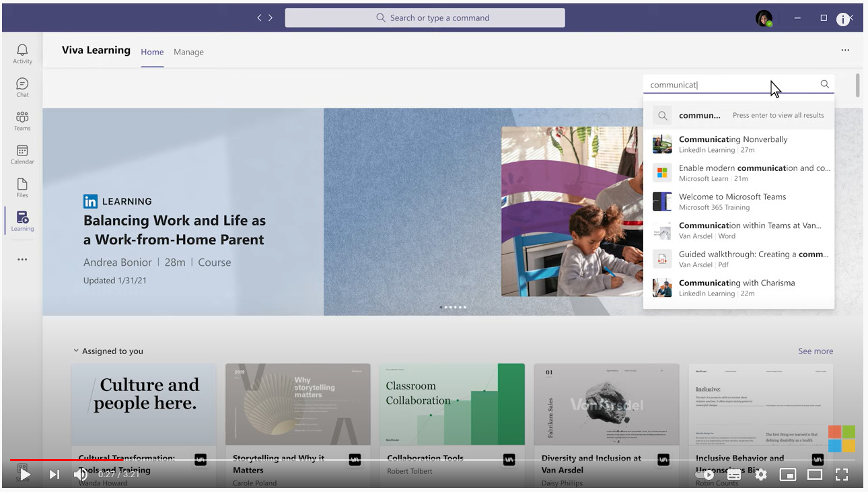The image size is (868, 492).
Task: Click Communicating Nonverbally thumbnail icon
Action: pos(662,144)
